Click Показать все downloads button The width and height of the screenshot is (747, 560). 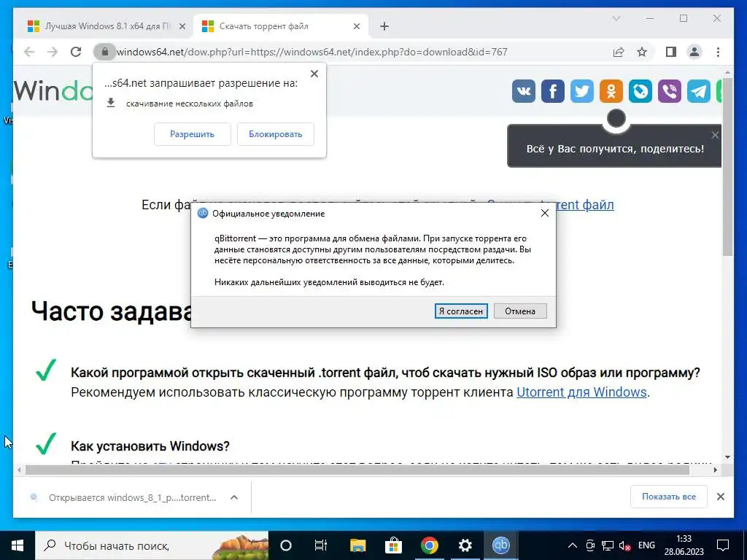click(x=669, y=497)
